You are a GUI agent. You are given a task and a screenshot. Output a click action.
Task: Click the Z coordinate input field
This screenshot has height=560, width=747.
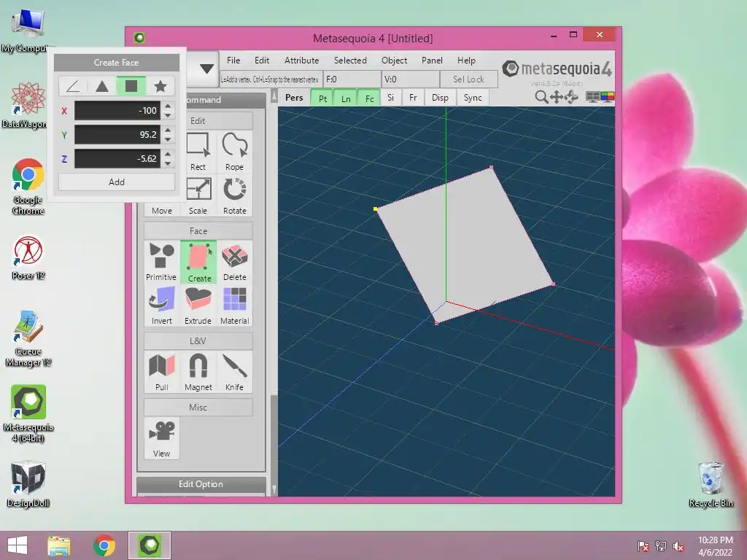[x=117, y=158]
